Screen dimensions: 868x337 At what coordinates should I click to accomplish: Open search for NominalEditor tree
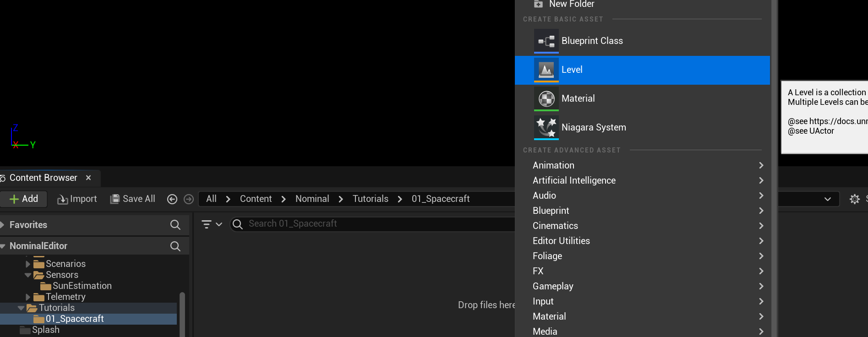pos(175,246)
